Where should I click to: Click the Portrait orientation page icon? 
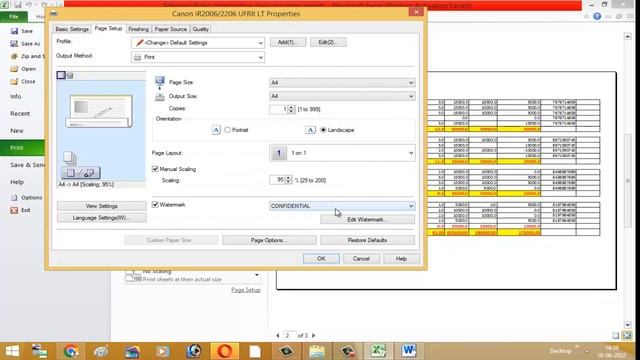coord(216,130)
